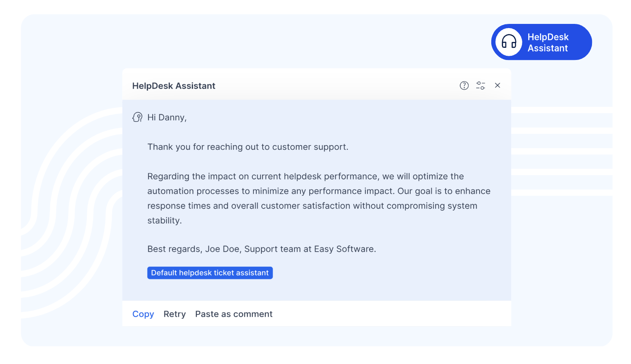
Task: Click the AI head icon beside Hi Danny
Action: click(x=137, y=117)
